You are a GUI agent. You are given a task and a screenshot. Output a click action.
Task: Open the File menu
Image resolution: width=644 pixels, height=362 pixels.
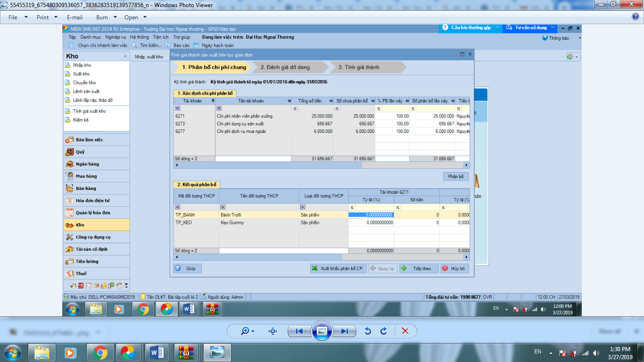pos(17,17)
